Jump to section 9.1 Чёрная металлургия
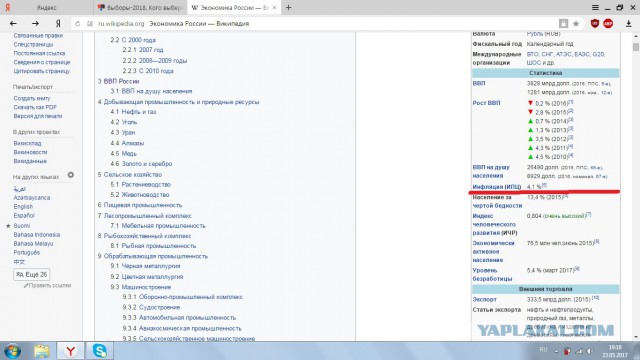The image size is (640, 360). pos(145,266)
